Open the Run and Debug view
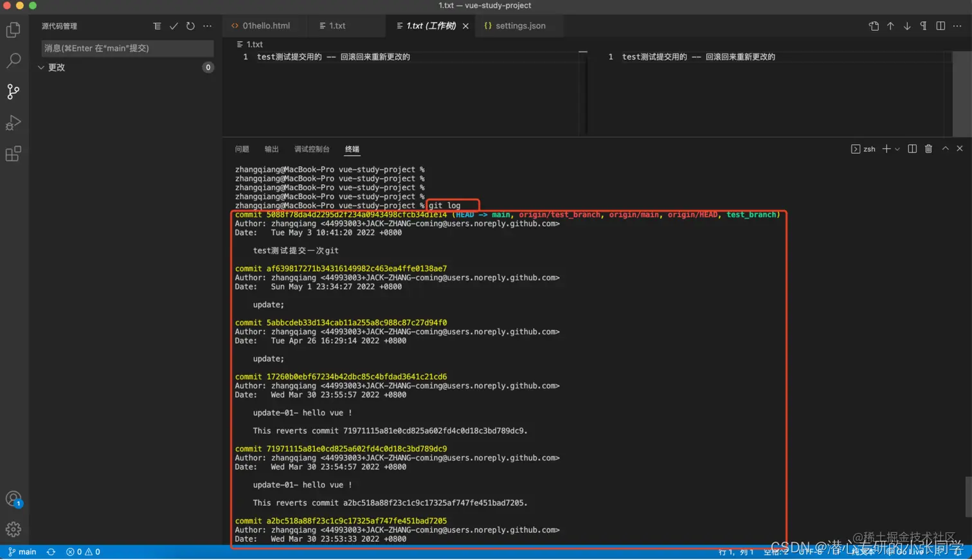The width and height of the screenshot is (972, 560). [14, 122]
